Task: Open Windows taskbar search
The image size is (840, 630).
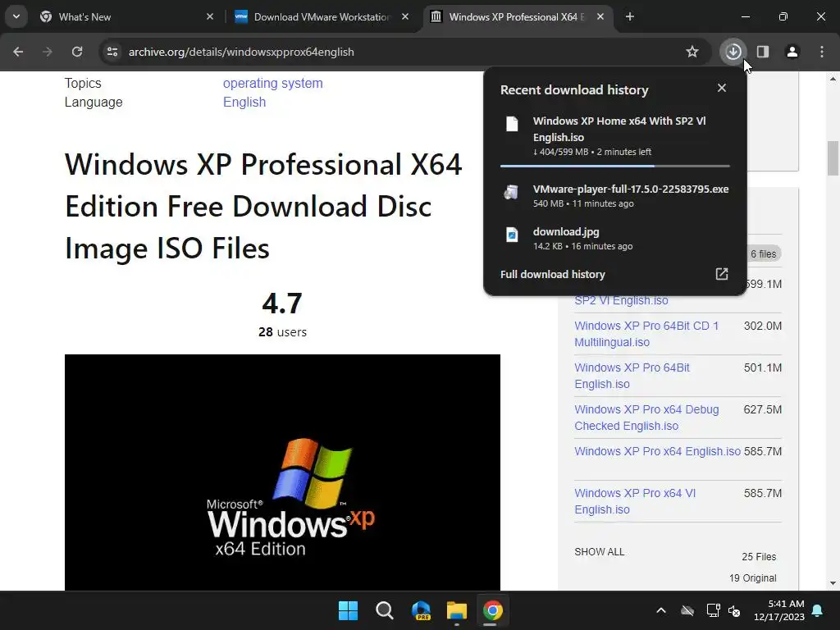Action: 385,610
